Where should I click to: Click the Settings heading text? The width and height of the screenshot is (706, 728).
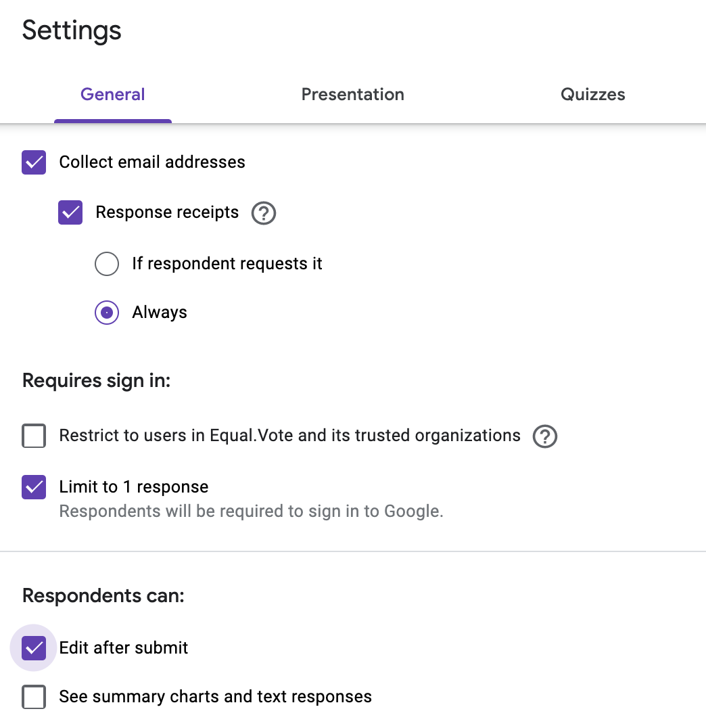pos(72,31)
